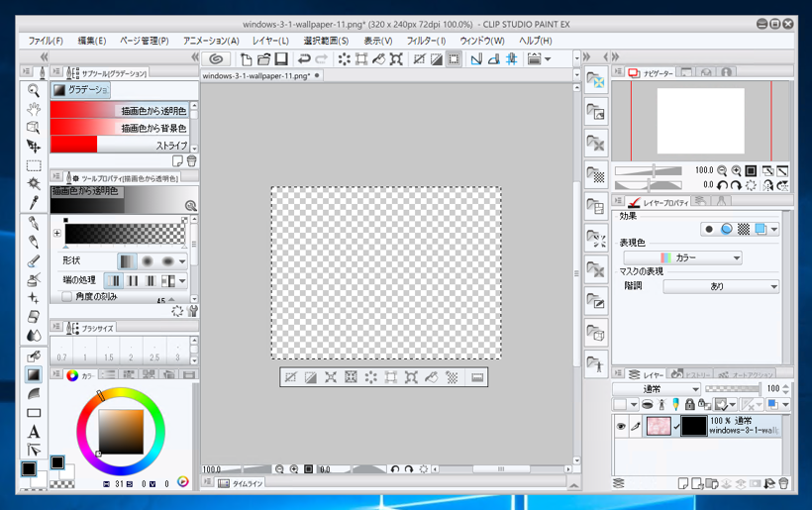Click Undo arrow in command bar

tap(304, 59)
